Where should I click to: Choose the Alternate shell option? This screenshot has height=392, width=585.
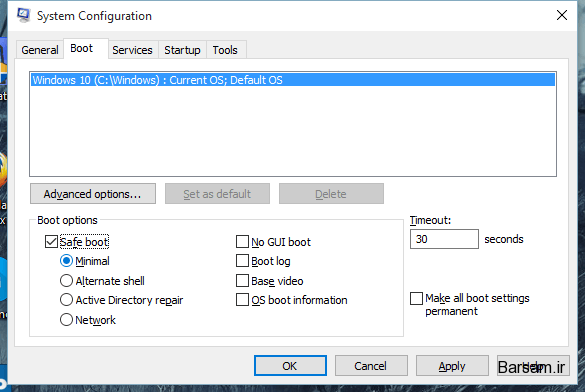[66, 280]
